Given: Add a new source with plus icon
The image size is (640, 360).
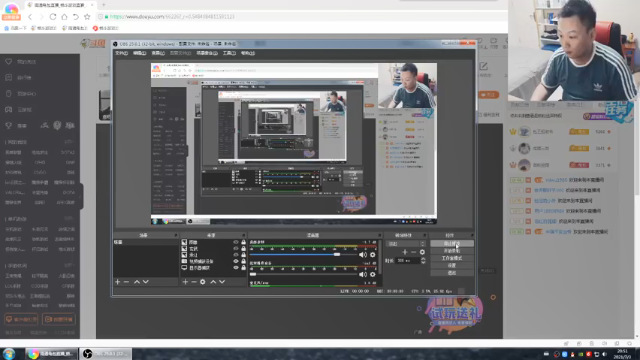Looking at the screenshot, I should [x=185, y=282].
